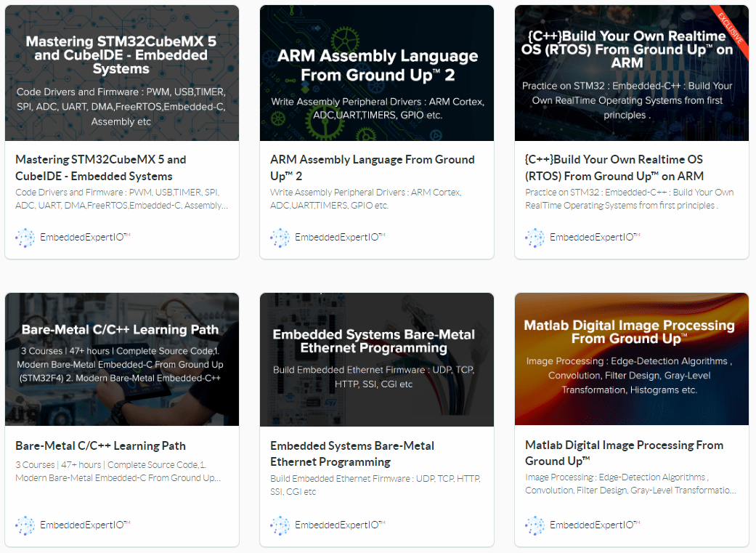756x553 pixels.
Task: Click the Mastering STM32CubeMX 5 and CubeIDE title link
Action: [x=101, y=168]
